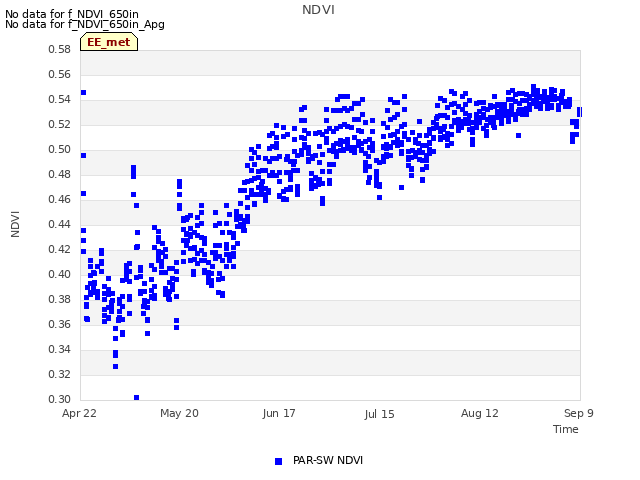Click the 0.40 y-axis value
640x480 pixels.
coord(60,274)
